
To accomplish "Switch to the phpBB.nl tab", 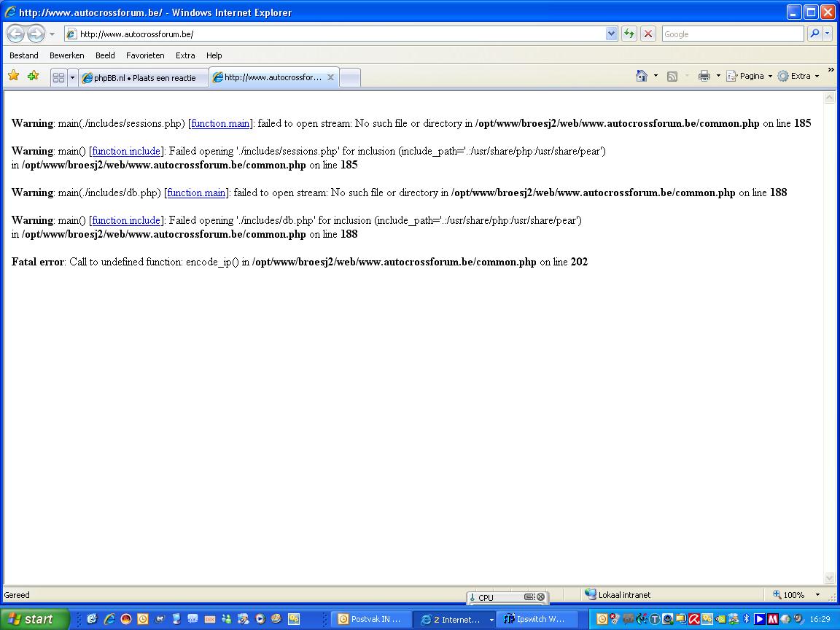I will pyautogui.click(x=144, y=77).
